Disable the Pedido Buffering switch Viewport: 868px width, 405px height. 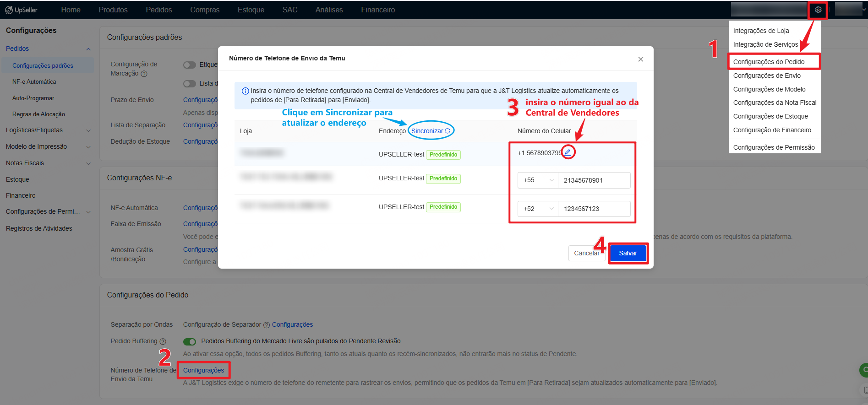click(190, 341)
